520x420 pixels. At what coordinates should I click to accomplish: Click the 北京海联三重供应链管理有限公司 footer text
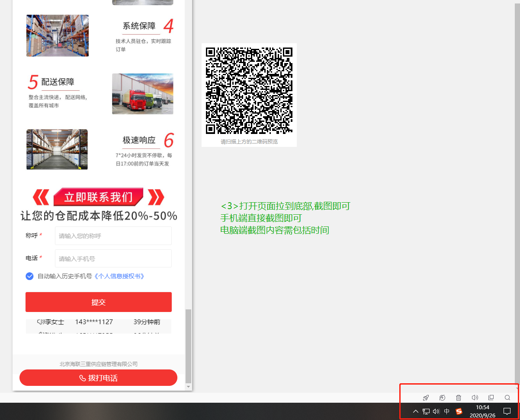pyautogui.click(x=99, y=364)
